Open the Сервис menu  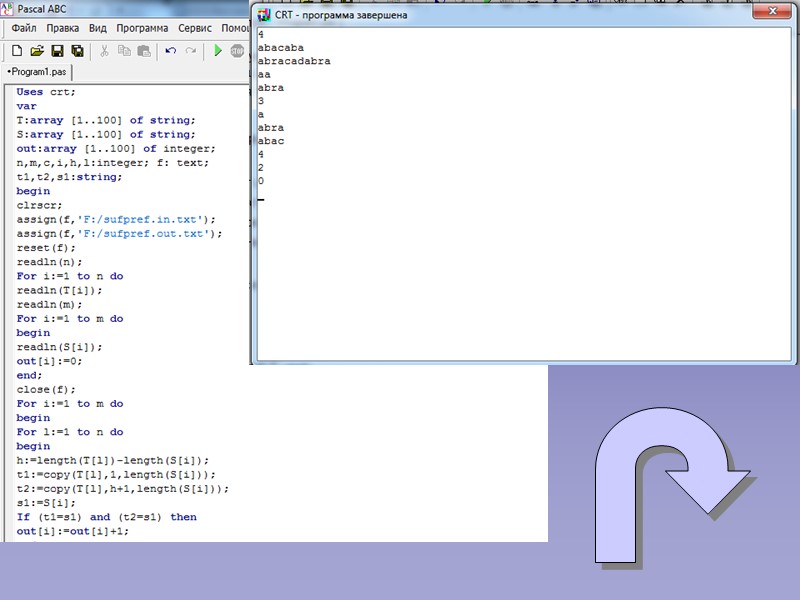[195, 28]
